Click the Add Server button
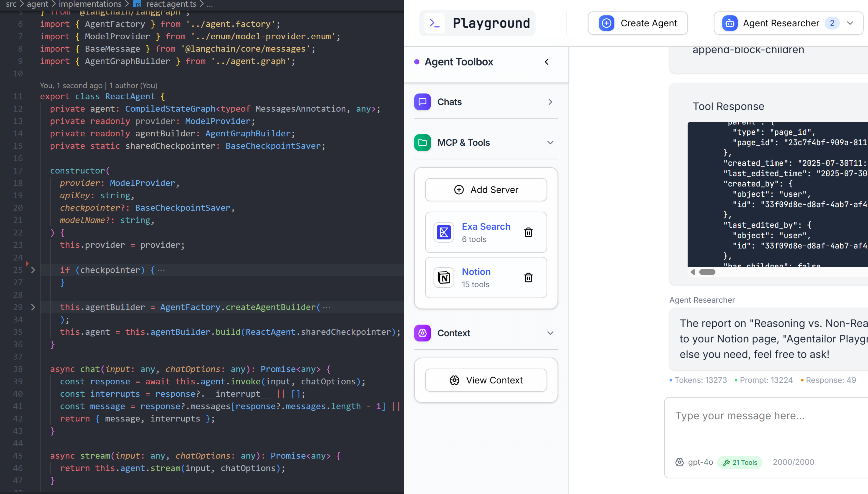The width and height of the screenshot is (868, 494). pos(486,190)
